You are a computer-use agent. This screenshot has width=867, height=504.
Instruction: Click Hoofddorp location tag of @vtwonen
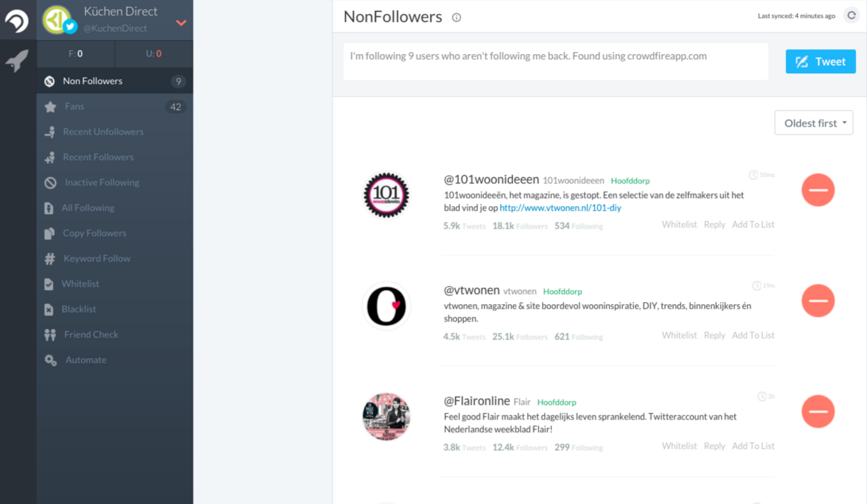[x=563, y=291]
